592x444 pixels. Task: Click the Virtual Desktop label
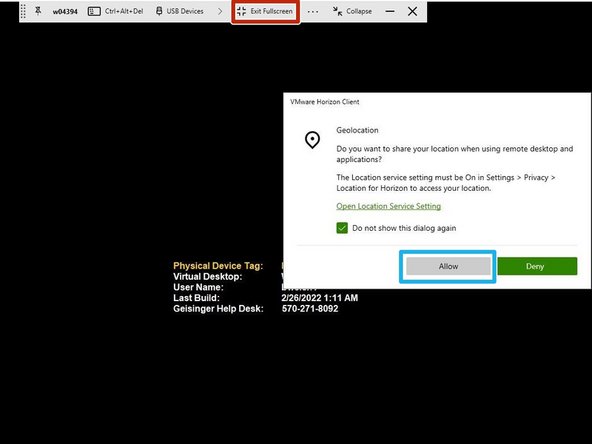pos(207,276)
